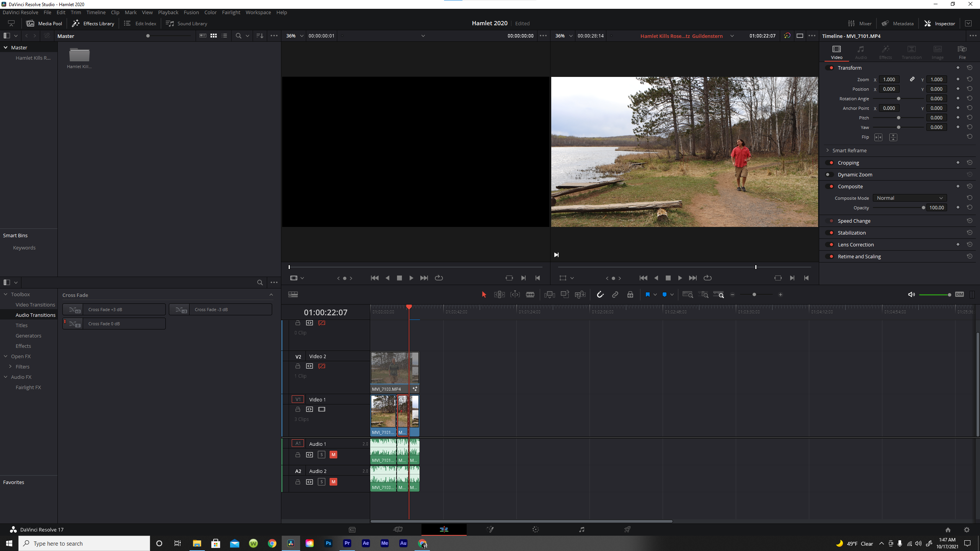Screen dimensions: 980x551
Task: Open the Fairlight page music note icon
Action: click(x=581, y=530)
